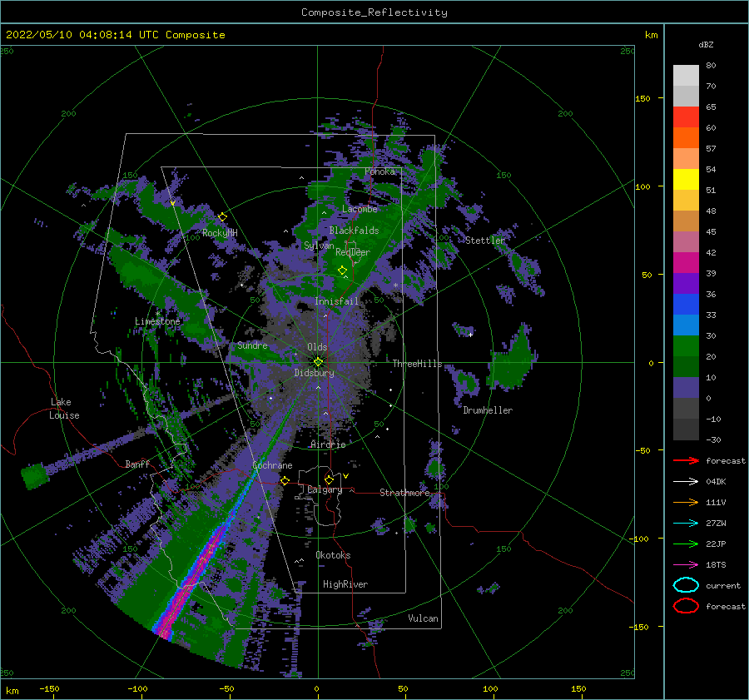Click the magenta legend swatch between 42 and 39
The image size is (749, 700).
pos(686,263)
